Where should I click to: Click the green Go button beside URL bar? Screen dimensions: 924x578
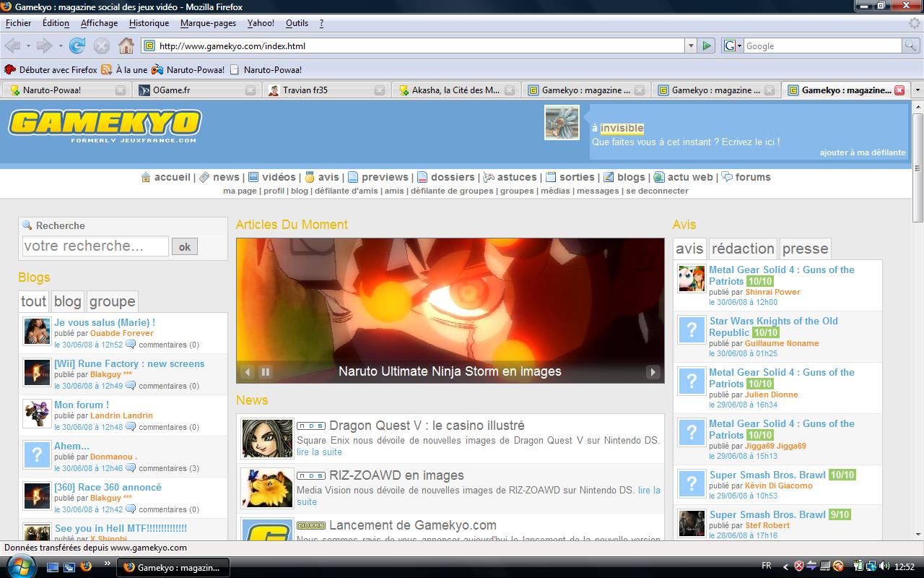pyautogui.click(x=707, y=46)
